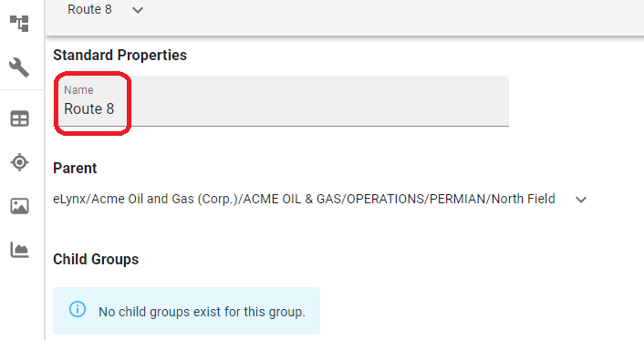Click the info icon in child groups notice

tap(78, 309)
